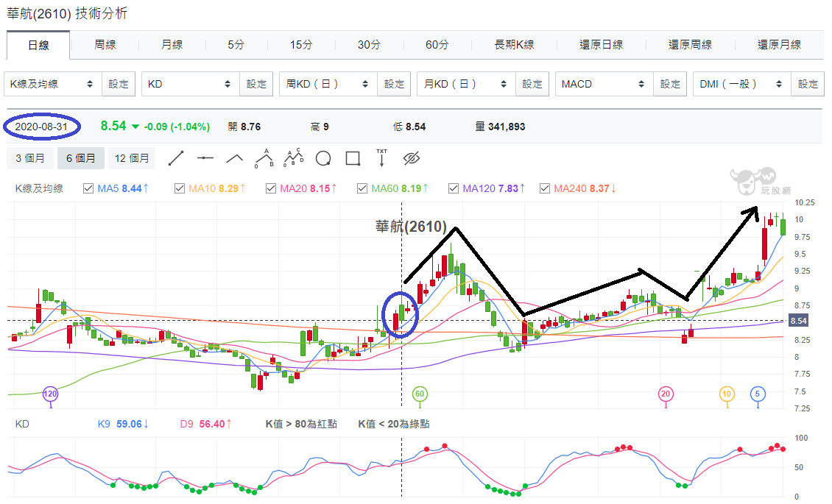Click 設定 next to K線及均線 dropdown
832x504 pixels.
click(x=119, y=84)
